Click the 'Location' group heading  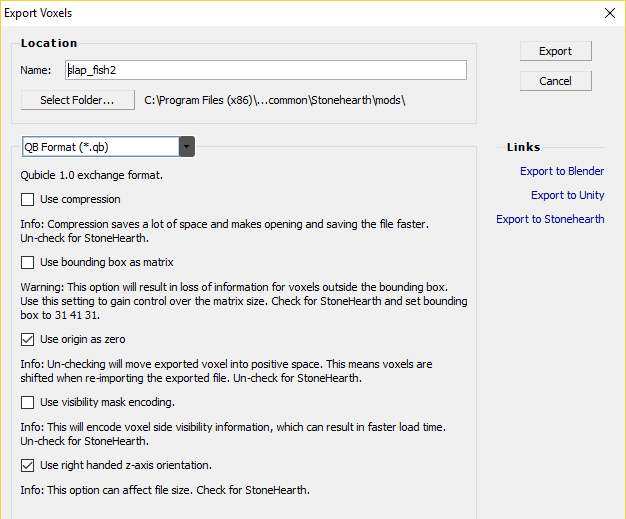click(x=49, y=43)
